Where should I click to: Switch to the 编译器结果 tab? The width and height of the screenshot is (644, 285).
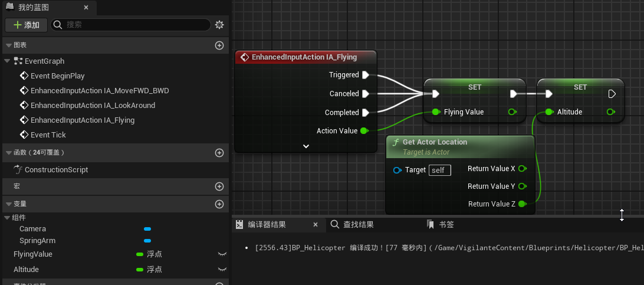tap(280, 225)
